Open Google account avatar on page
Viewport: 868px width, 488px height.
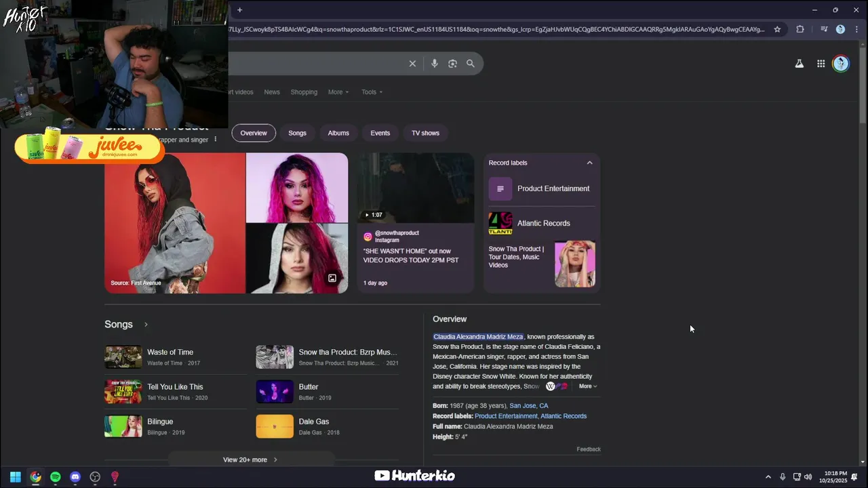[841, 64]
